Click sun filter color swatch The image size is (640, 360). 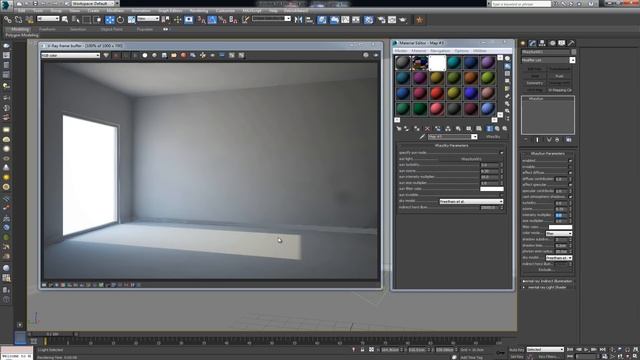point(492,189)
